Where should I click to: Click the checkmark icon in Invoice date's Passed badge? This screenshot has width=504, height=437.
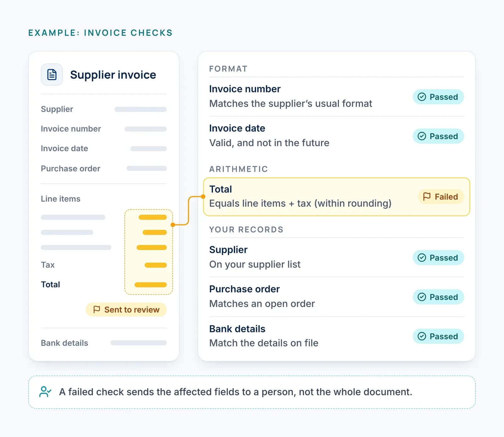pos(422,136)
